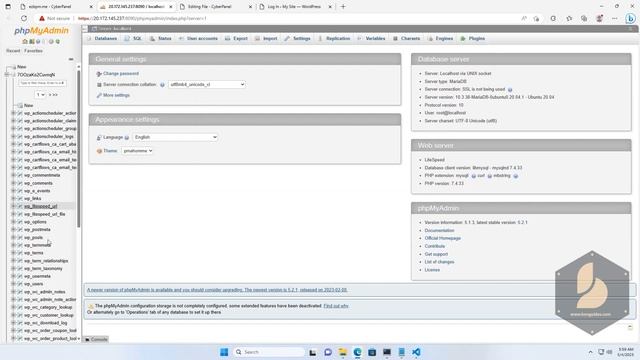Open the wp_wc_admin_notes table
Screen dimensions: 640x360
click(x=44, y=292)
